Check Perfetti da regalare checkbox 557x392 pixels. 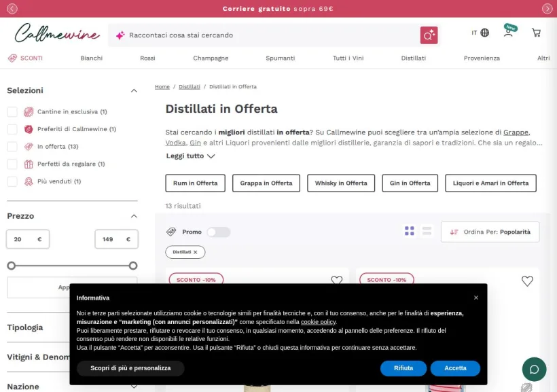[12, 164]
